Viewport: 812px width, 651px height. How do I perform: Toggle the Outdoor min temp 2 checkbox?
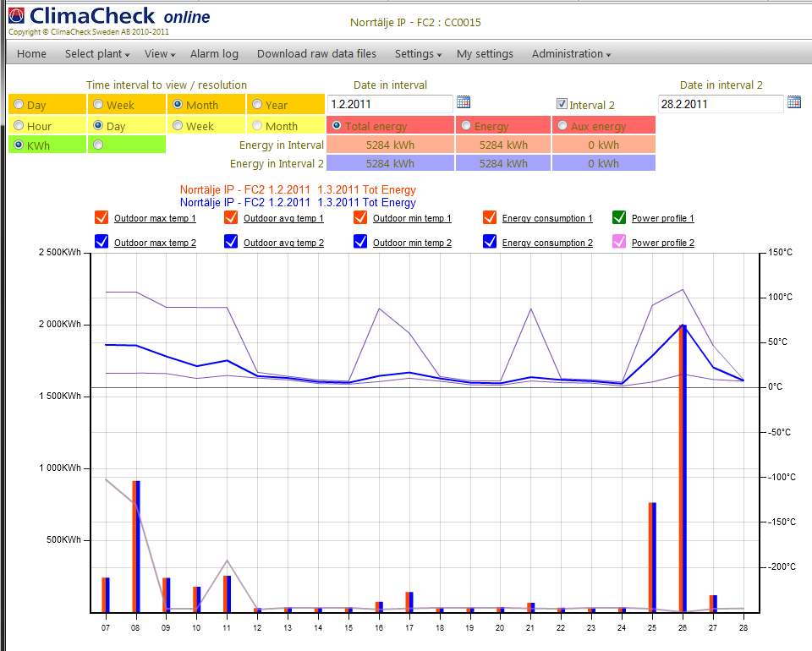[x=360, y=242]
